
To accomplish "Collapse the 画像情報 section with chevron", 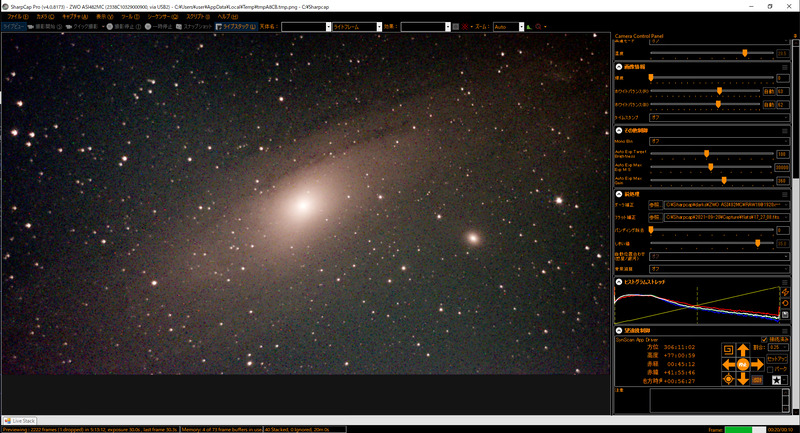I will (619, 67).
